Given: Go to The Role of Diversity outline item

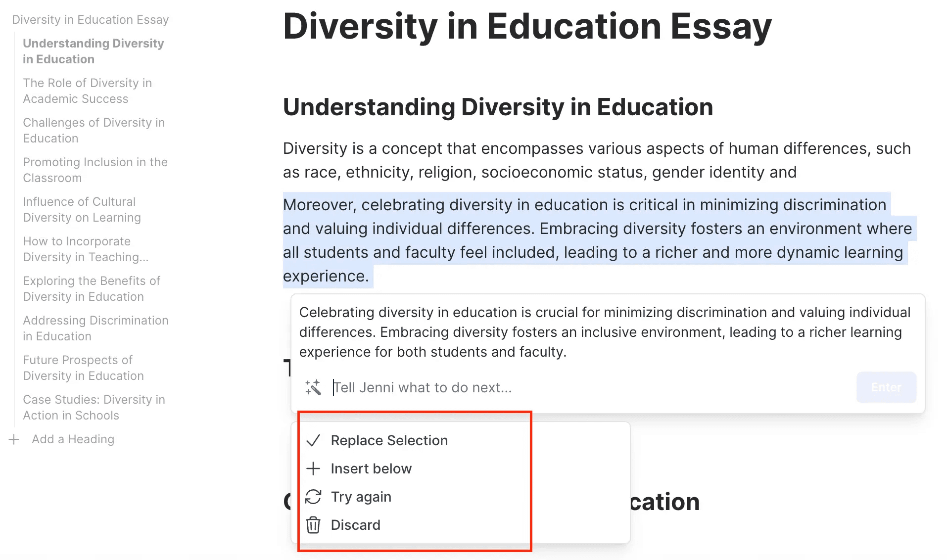Looking at the screenshot, I should coord(87,91).
